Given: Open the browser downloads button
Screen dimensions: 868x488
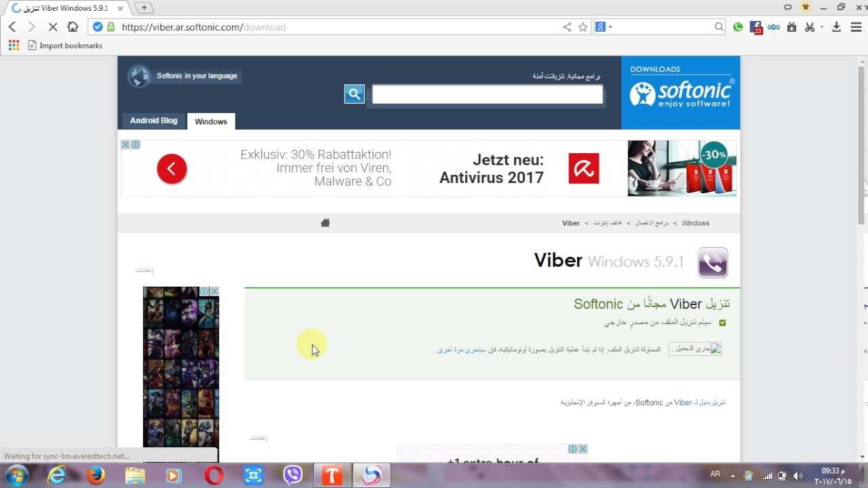Looking at the screenshot, I should [836, 27].
